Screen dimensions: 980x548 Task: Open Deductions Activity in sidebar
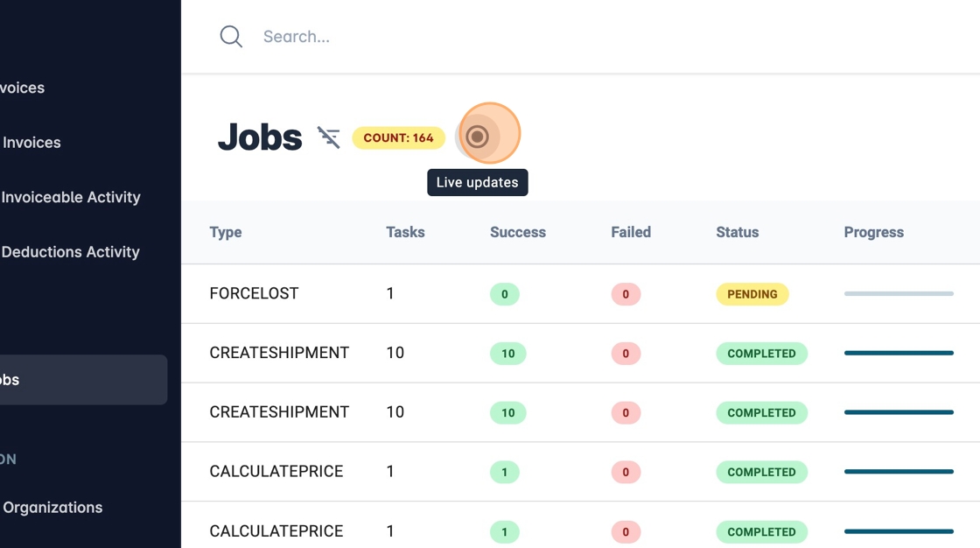pyautogui.click(x=70, y=252)
